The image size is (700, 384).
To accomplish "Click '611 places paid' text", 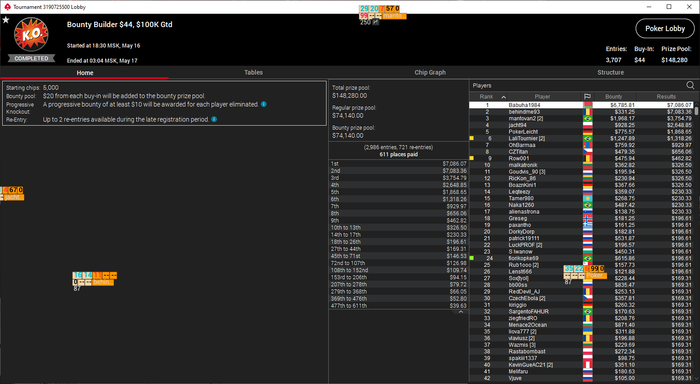I will (399, 154).
